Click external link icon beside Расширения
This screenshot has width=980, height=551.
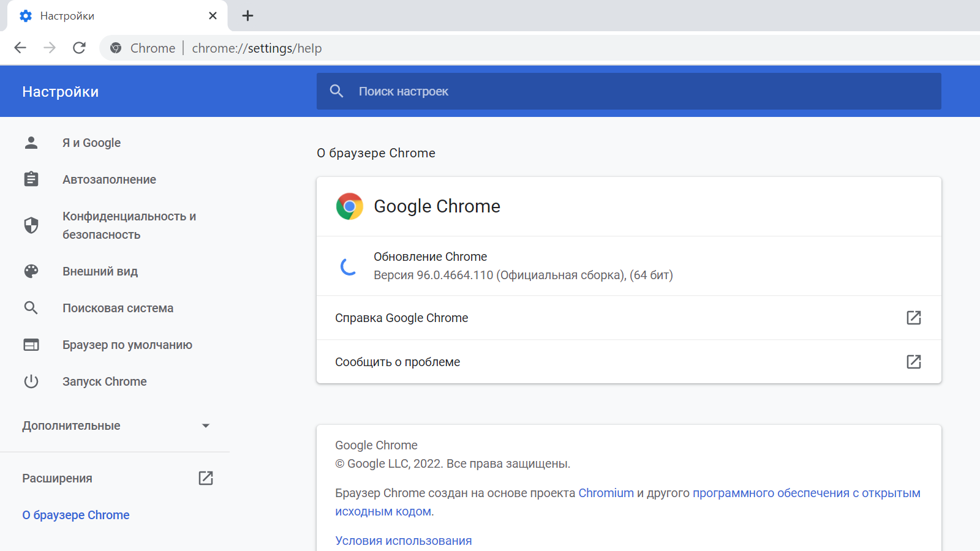tap(206, 478)
